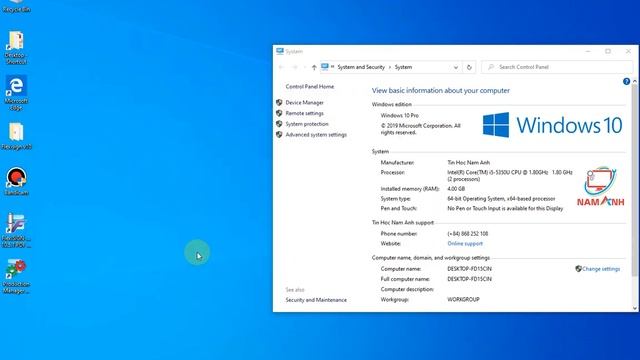Open the Bandicam desktop icon
The height and width of the screenshot is (360, 640).
(16, 181)
